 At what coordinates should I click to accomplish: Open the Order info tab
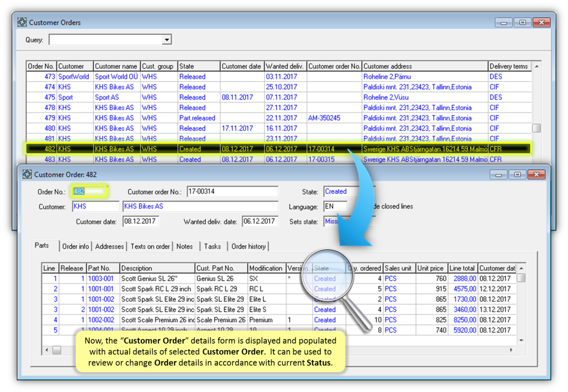tap(76, 247)
